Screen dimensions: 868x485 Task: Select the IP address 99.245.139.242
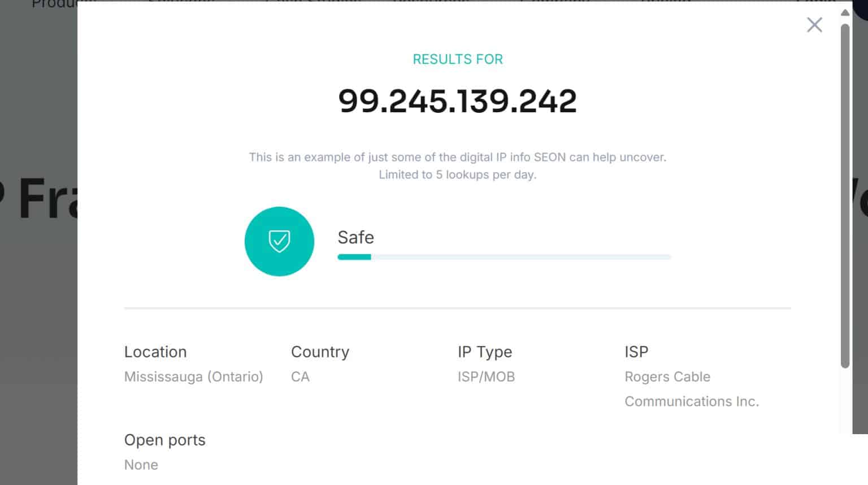click(x=458, y=100)
